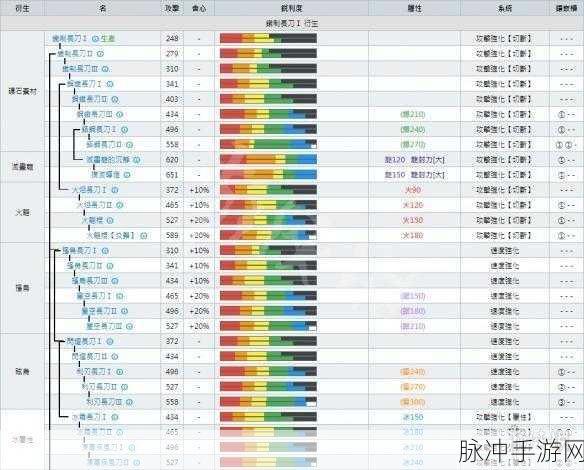
Task: Click the 火180 element value
Action: coord(413,236)
